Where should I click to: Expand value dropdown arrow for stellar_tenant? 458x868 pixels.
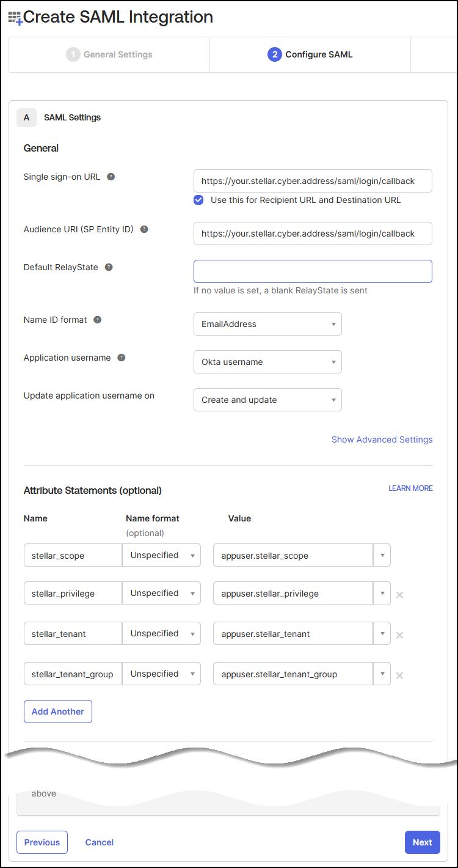(x=382, y=634)
